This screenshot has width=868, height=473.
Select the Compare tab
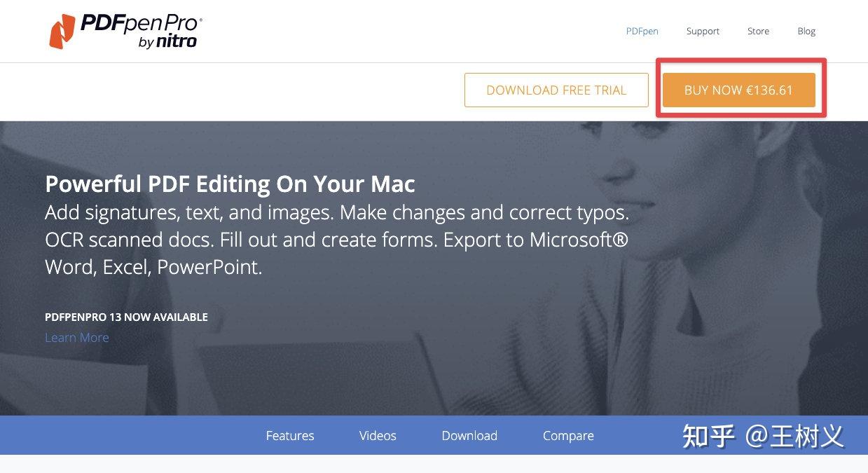tap(568, 435)
